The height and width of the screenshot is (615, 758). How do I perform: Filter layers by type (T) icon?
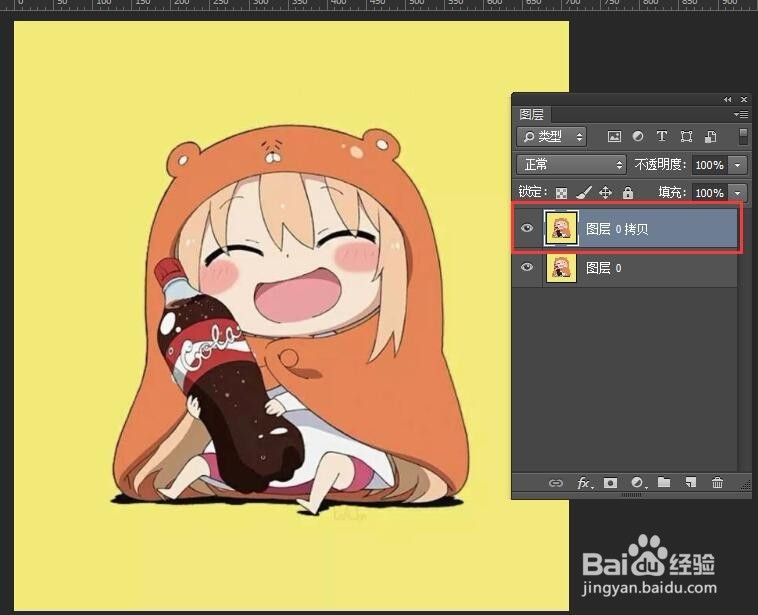pyautogui.click(x=662, y=137)
